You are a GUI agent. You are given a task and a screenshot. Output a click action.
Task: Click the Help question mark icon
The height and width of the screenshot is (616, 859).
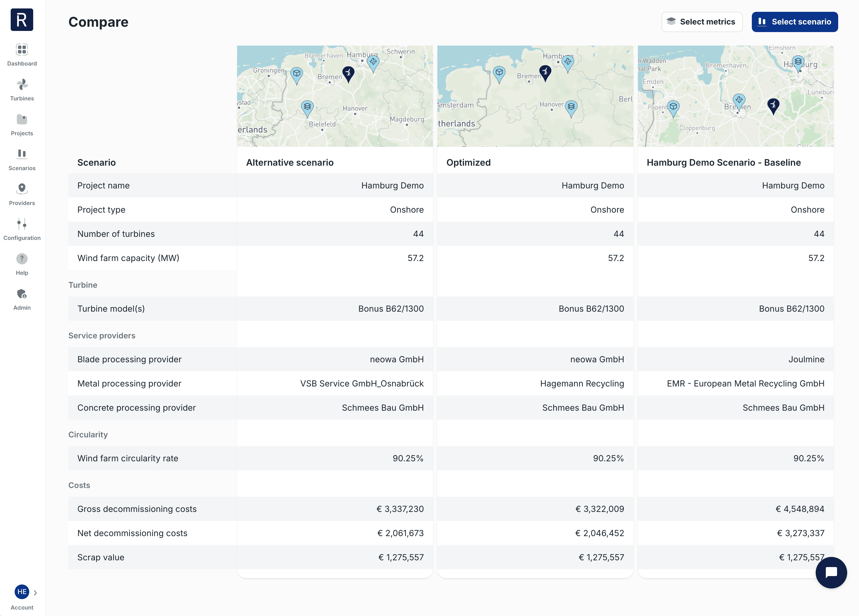pos(22,259)
